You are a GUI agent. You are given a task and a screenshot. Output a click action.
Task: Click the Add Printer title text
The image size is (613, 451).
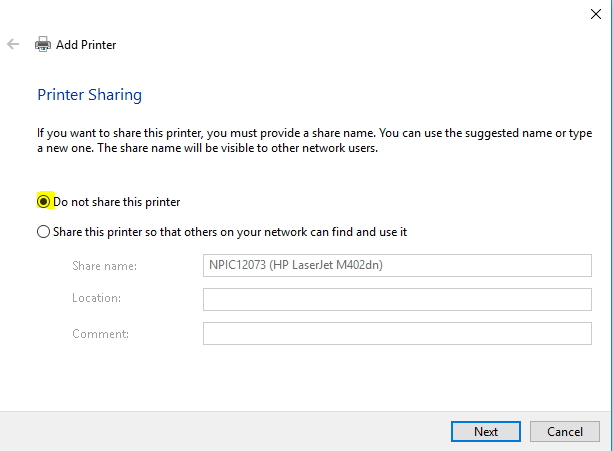click(x=86, y=45)
